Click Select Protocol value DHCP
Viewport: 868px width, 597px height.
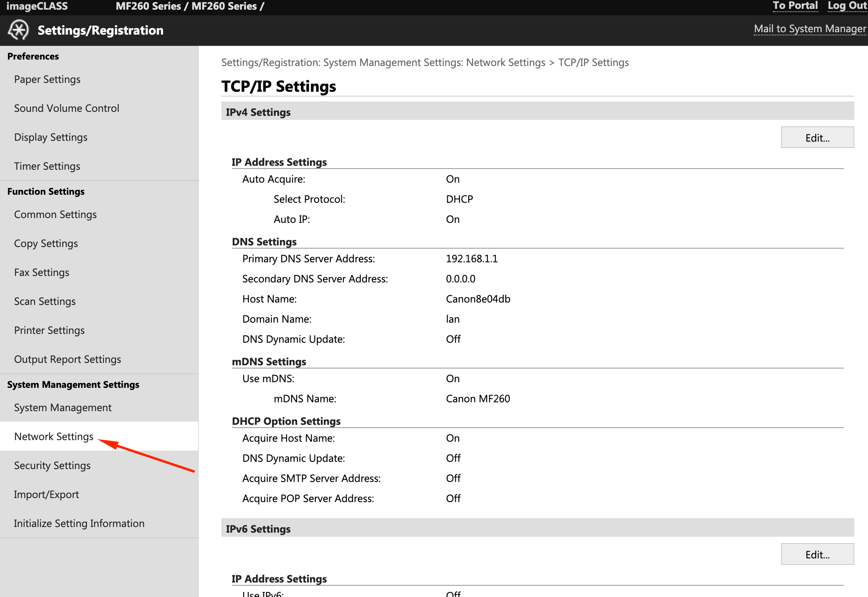click(459, 199)
